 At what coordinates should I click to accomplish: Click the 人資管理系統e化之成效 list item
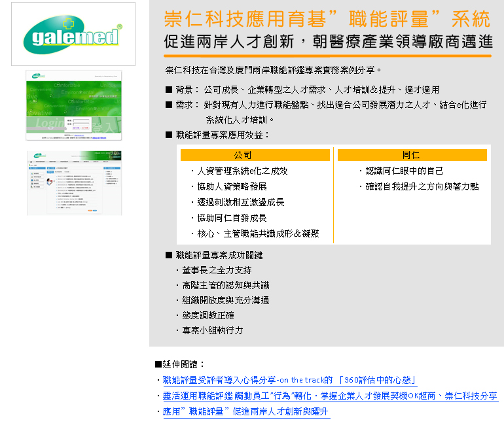click(x=242, y=171)
